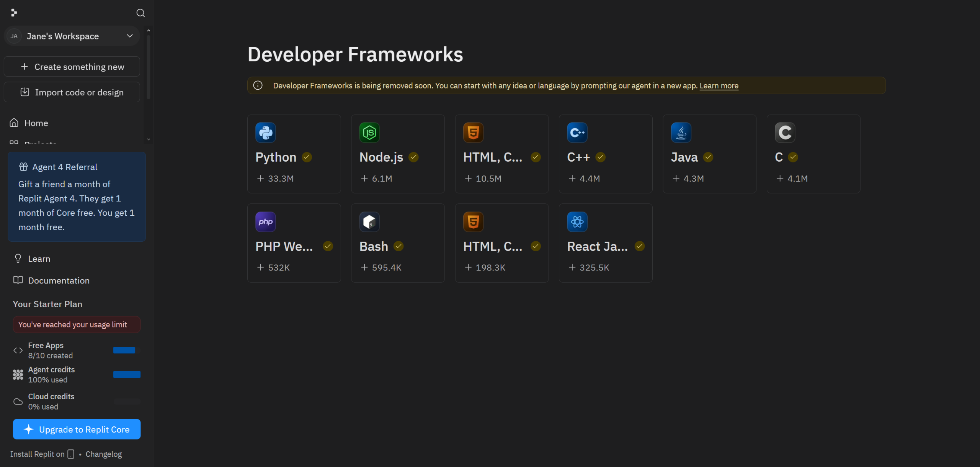Open the Learn more link in banner
980x467 pixels.
coord(719,86)
